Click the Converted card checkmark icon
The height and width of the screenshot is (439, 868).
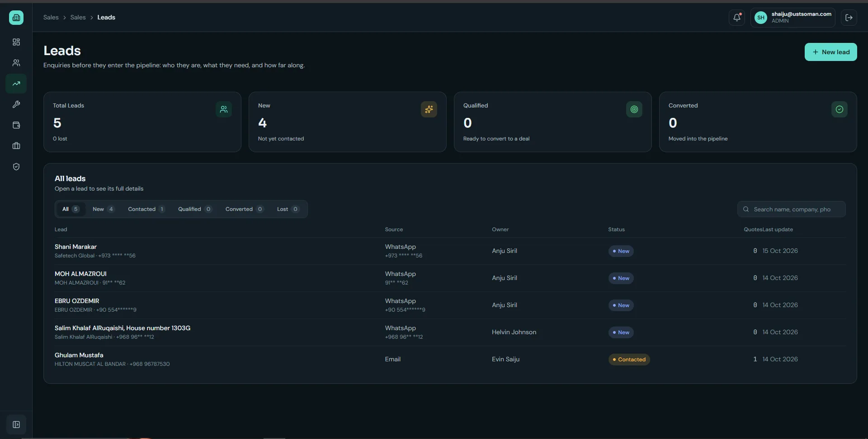click(840, 109)
